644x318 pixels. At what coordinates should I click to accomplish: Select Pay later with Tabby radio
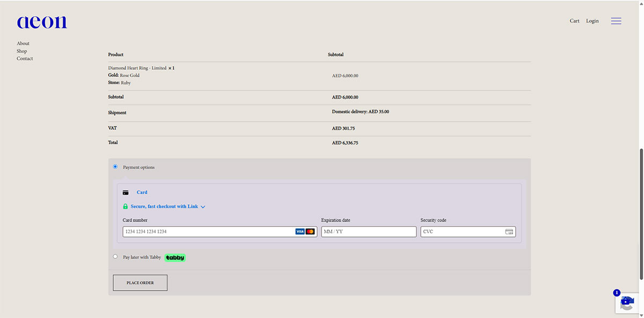click(x=115, y=257)
